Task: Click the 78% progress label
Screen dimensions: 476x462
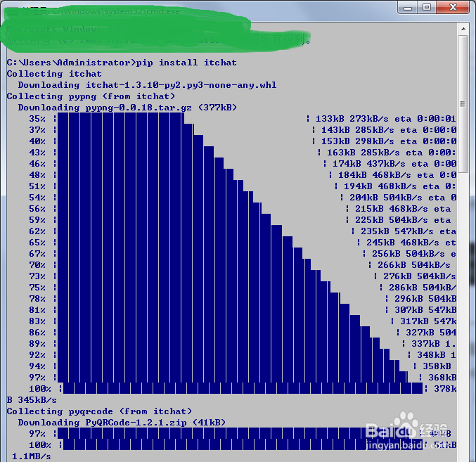Action: (37, 299)
